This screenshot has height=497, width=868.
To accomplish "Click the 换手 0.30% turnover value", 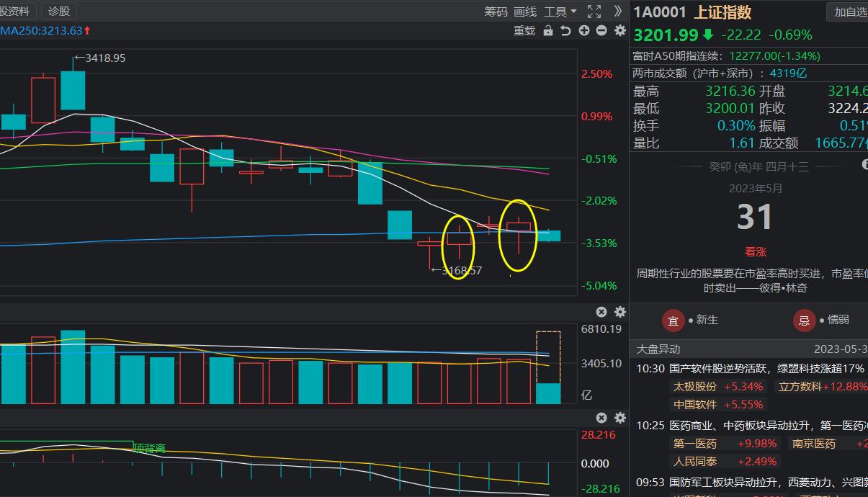I will point(736,126).
